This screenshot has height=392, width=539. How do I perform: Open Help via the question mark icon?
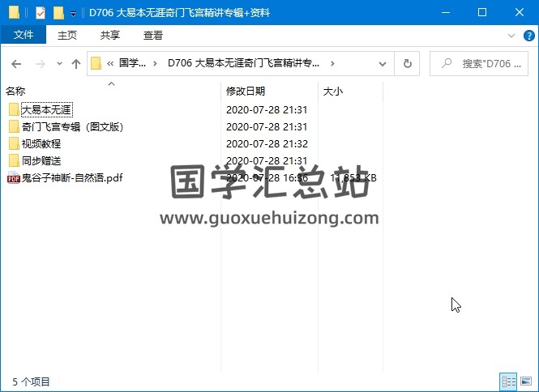[528, 36]
